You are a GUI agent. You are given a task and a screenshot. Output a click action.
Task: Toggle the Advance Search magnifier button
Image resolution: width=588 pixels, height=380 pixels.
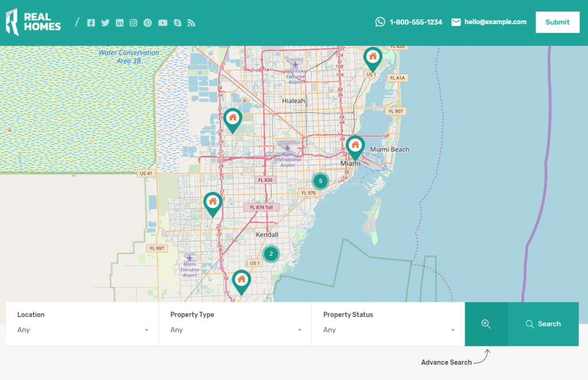point(486,324)
